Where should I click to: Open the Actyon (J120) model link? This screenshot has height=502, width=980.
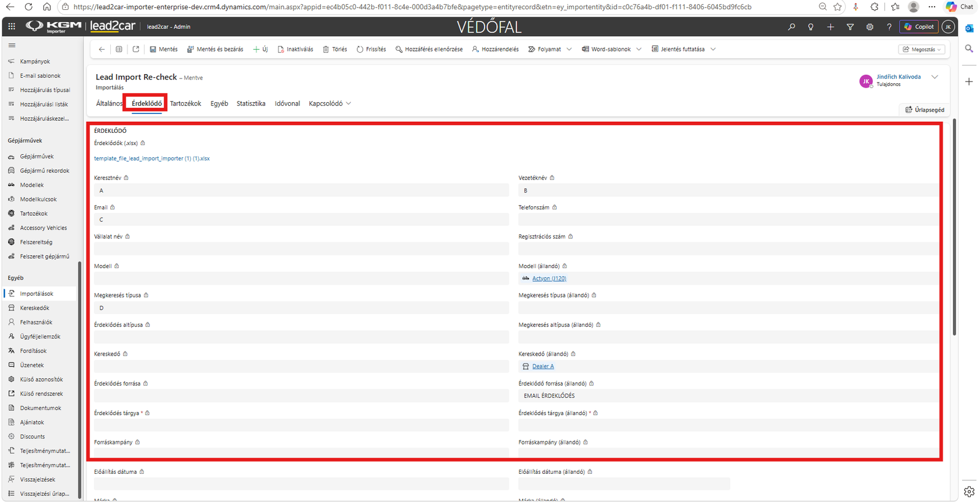549,279
